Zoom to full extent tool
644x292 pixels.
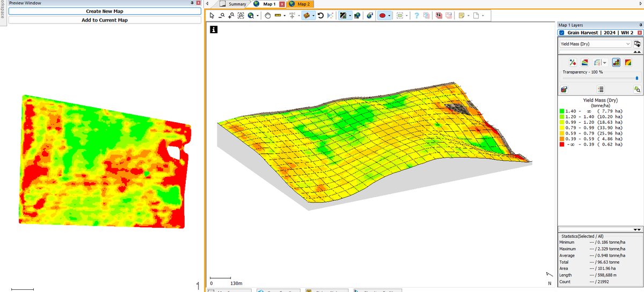[241, 16]
